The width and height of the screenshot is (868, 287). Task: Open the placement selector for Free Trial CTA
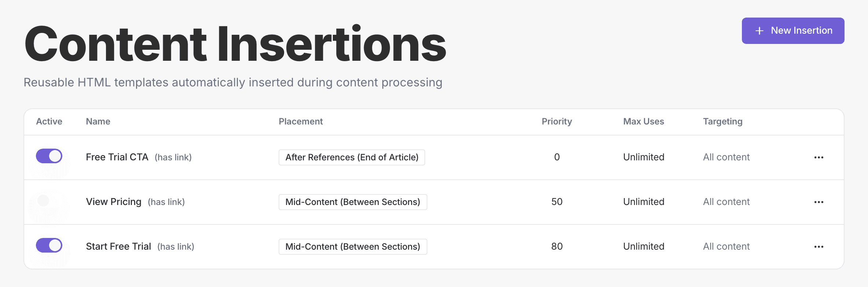pyautogui.click(x=352, y=157)
